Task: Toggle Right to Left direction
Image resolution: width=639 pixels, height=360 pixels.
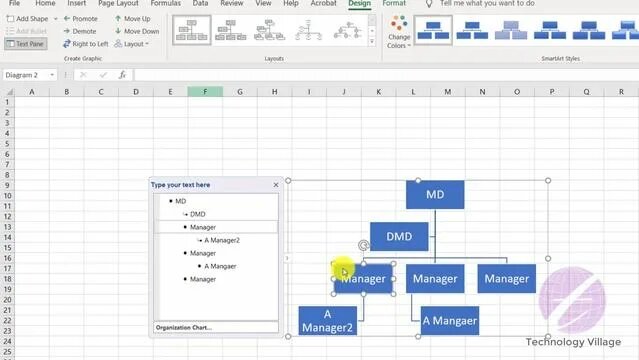Action: (x=86, y=44)
